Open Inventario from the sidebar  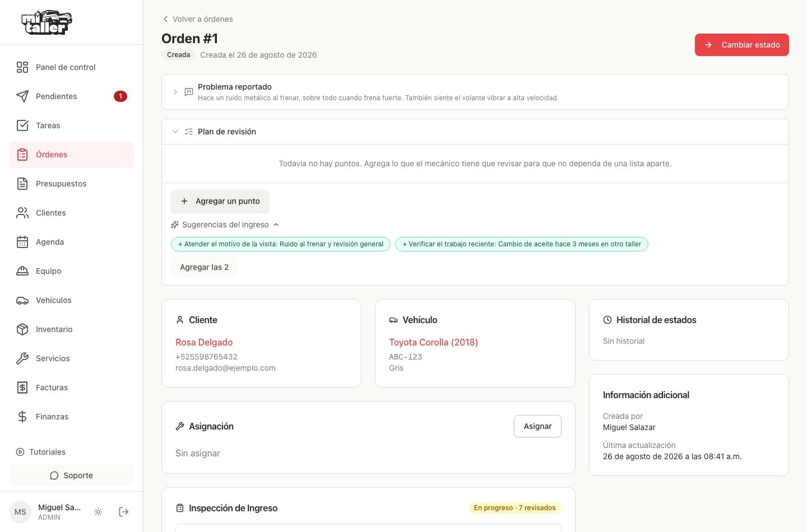point(72,329)
